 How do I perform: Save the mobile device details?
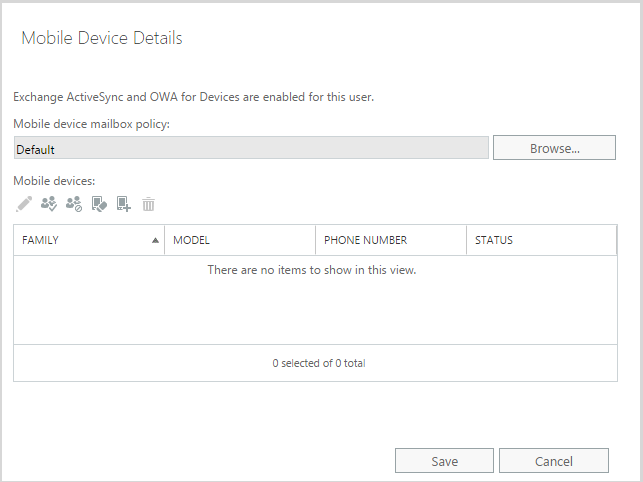click(x=444, y=461)
